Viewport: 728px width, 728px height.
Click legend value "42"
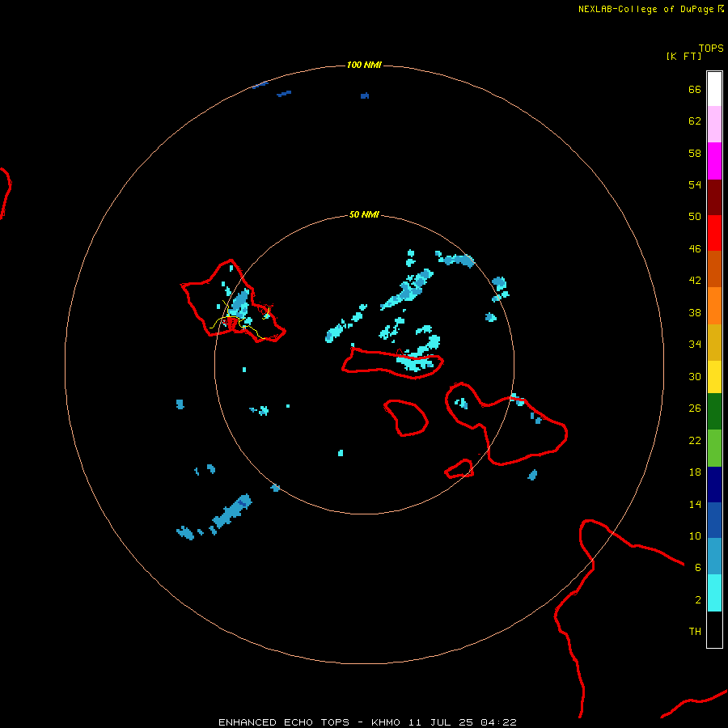695,281
